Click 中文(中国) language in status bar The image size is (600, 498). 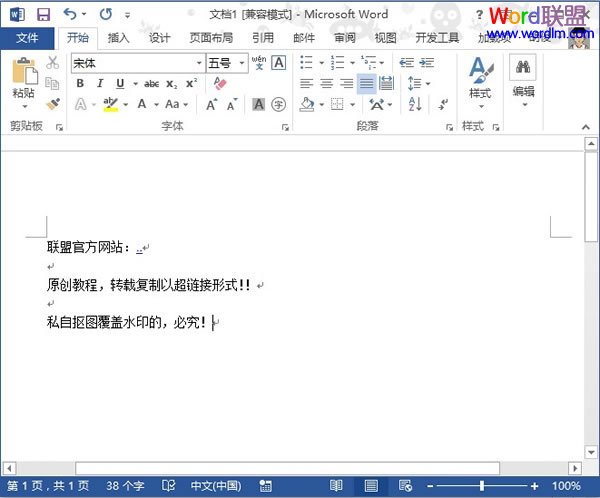tap(216, 486)
